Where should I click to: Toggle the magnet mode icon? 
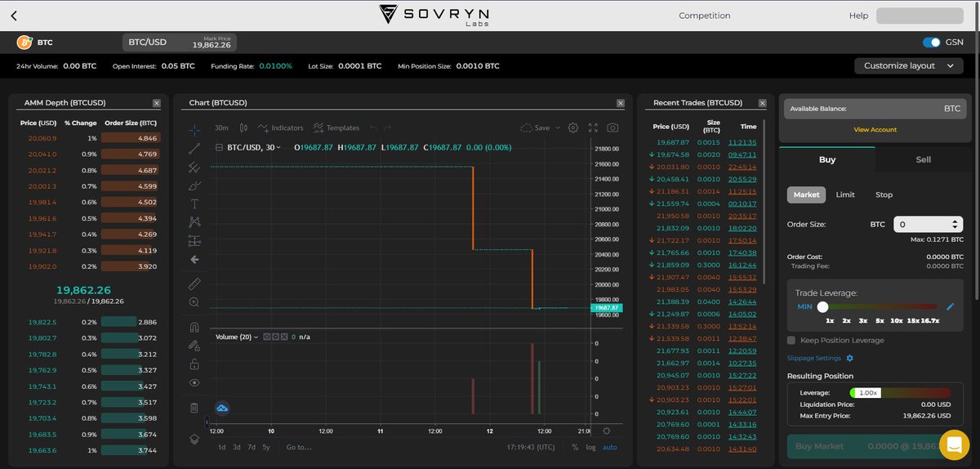194,327
